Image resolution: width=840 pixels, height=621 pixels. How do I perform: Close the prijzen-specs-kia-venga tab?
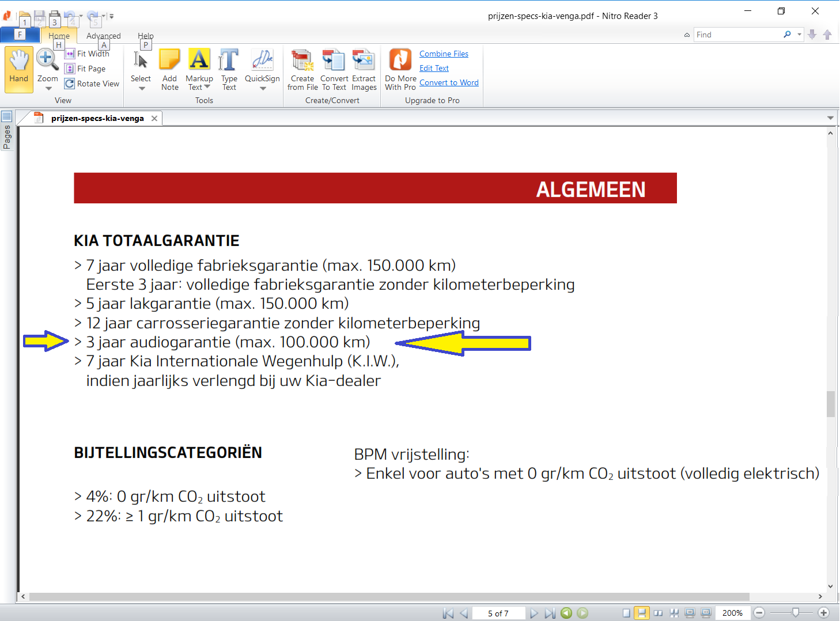pyautogui.click(x=154, y=118)
